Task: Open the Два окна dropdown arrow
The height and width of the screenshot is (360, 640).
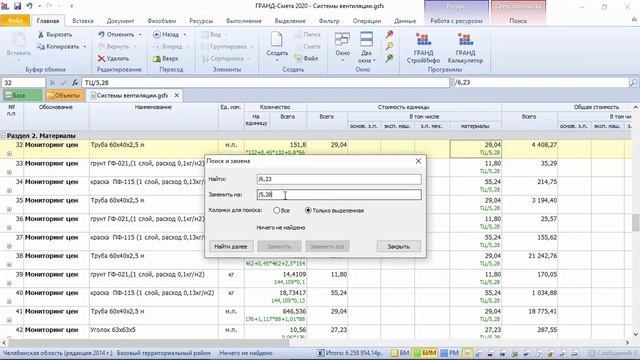Action: pos(374,60)
